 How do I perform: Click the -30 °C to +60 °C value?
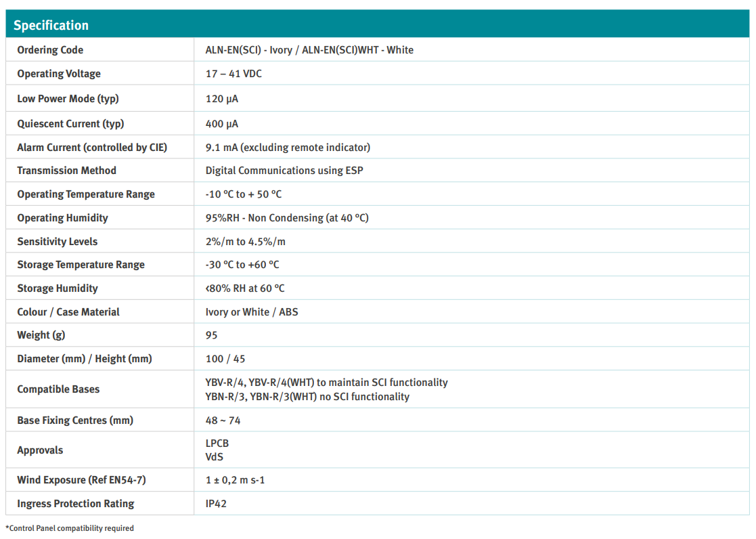pyautogui.click(x=242, y=265)
